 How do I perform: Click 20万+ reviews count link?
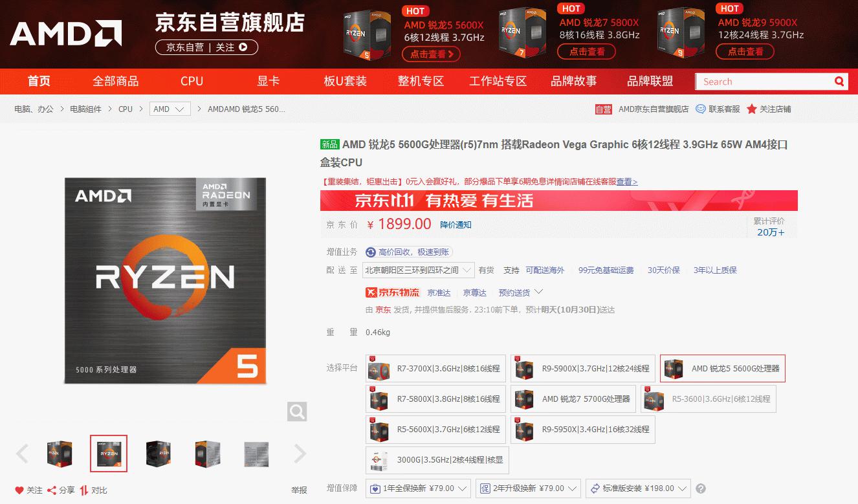[771, 232]
